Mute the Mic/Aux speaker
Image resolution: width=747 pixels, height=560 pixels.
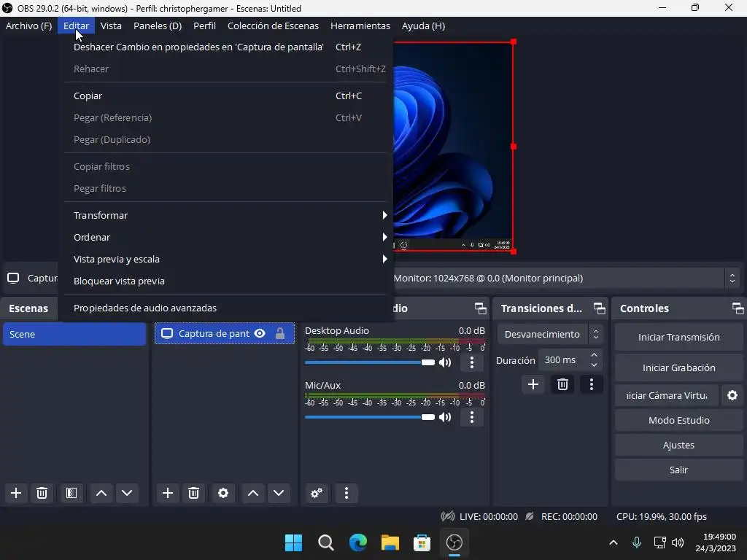445,417
